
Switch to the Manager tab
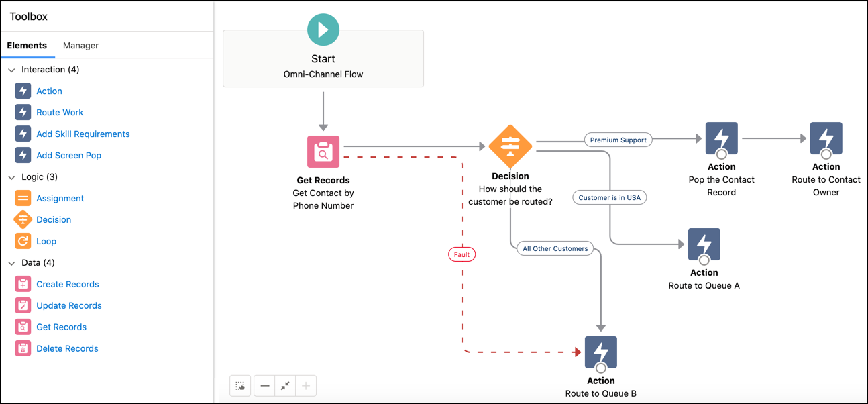pyautogui.click(x=80, y=46)
